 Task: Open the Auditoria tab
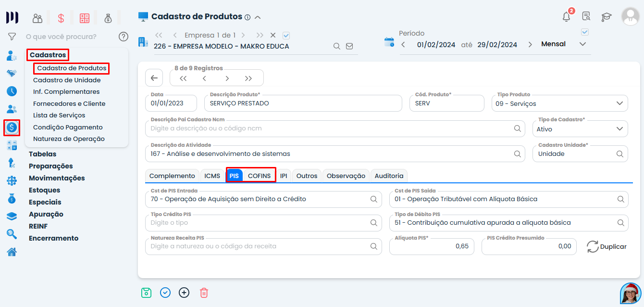pyautogui.click(x=389, y=175)
